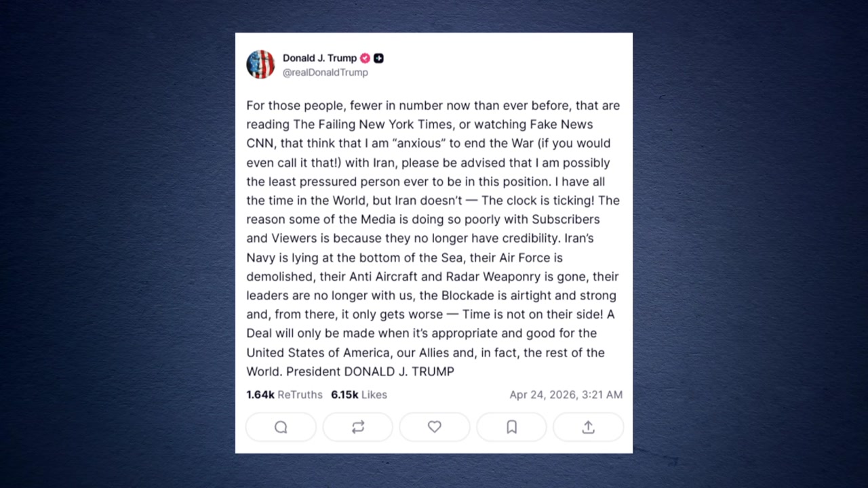The width and height of the screenshot is (868, 488).
Task: Click the word "CNN" in the post
Action: pos(260,144)
